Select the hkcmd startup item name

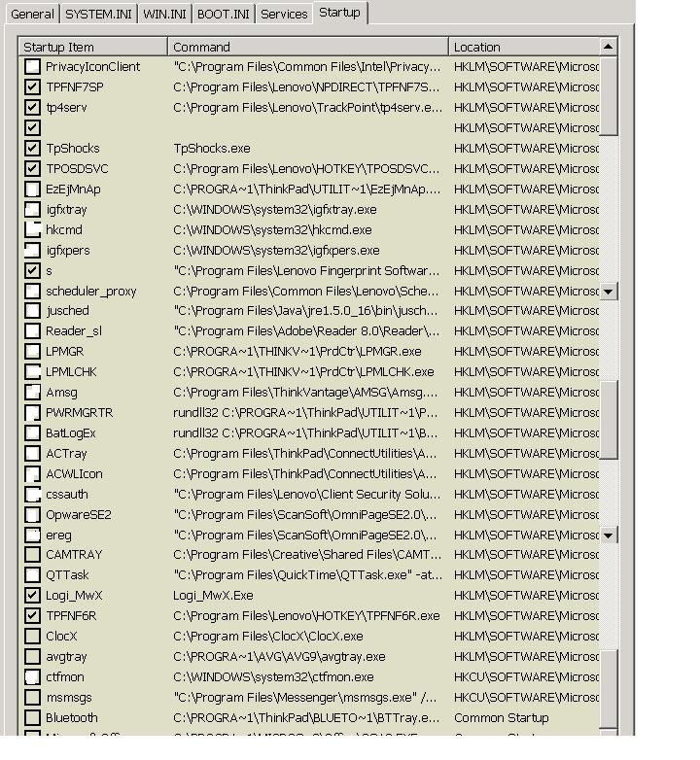(x=64, y=229)
